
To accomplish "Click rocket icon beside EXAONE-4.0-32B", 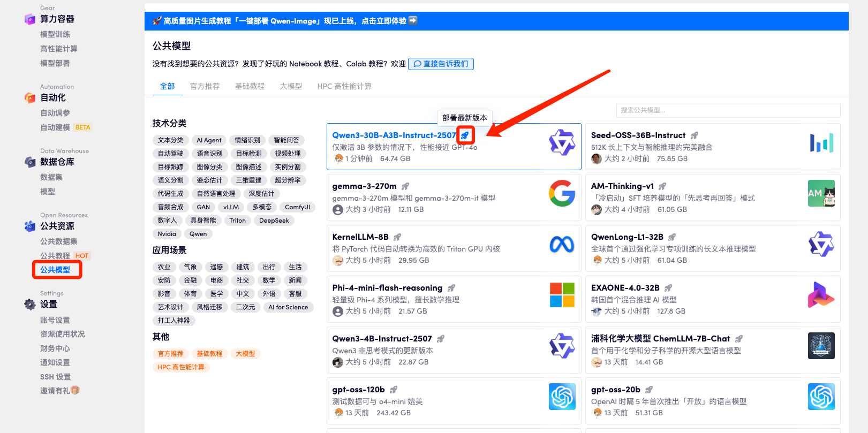I will [668, 288].
